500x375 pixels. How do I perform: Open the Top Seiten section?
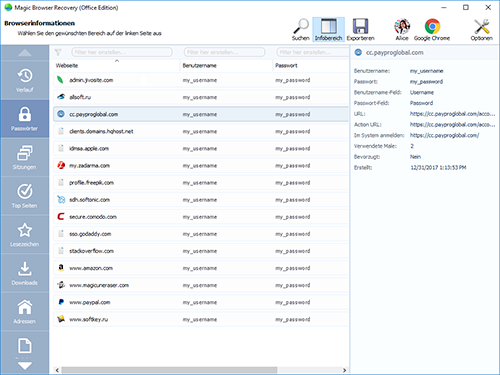coord(25,196)
